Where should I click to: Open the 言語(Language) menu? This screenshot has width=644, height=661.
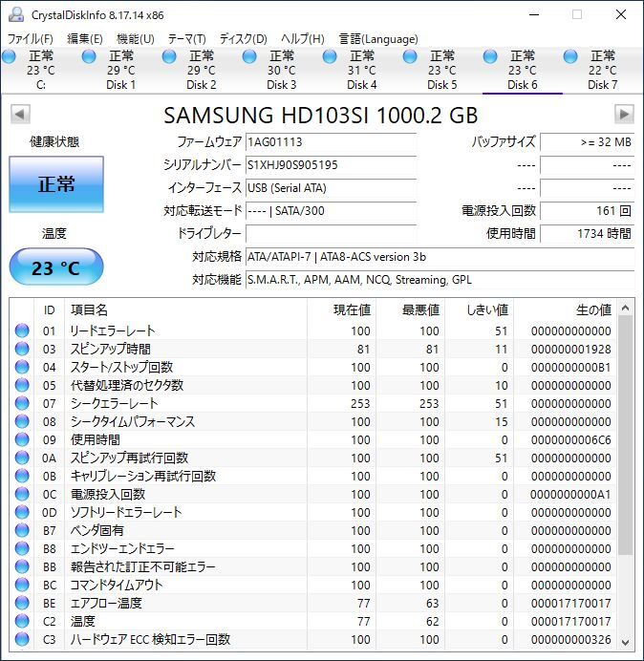[378, 39]
